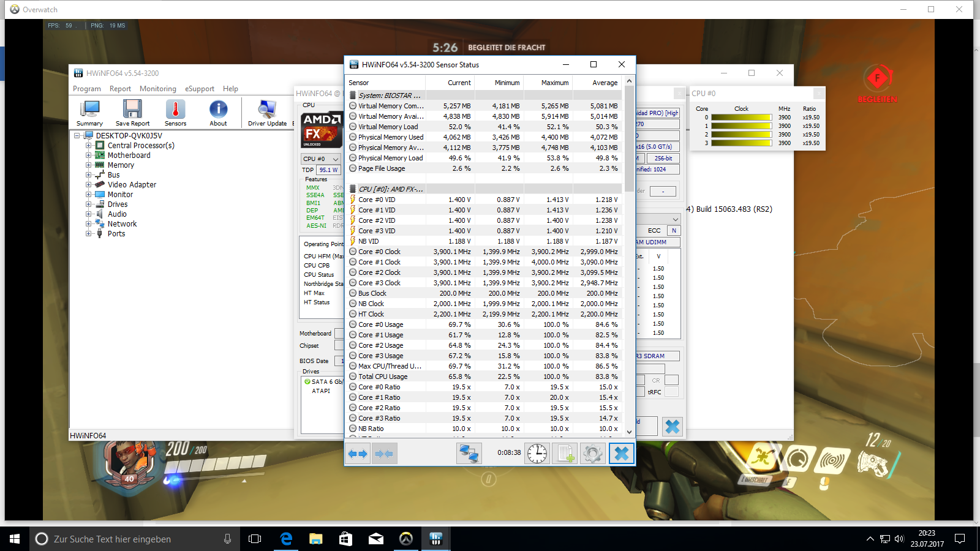Open the volume control in system tray

click(x=899, y=539)
